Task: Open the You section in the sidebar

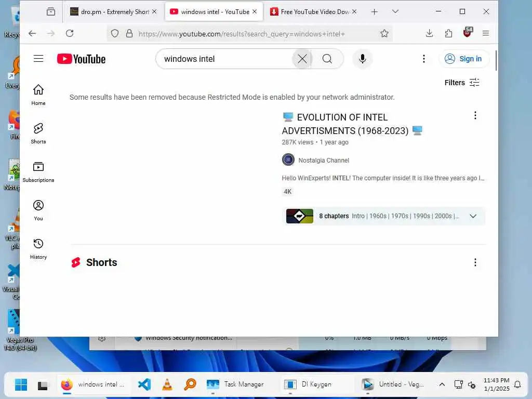Action: pos(38,210)
